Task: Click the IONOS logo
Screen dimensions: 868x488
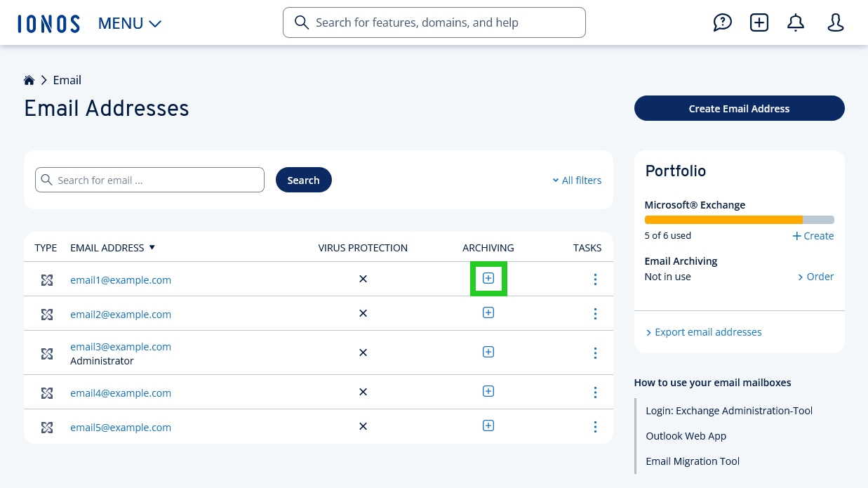Action: coord(48,23)
